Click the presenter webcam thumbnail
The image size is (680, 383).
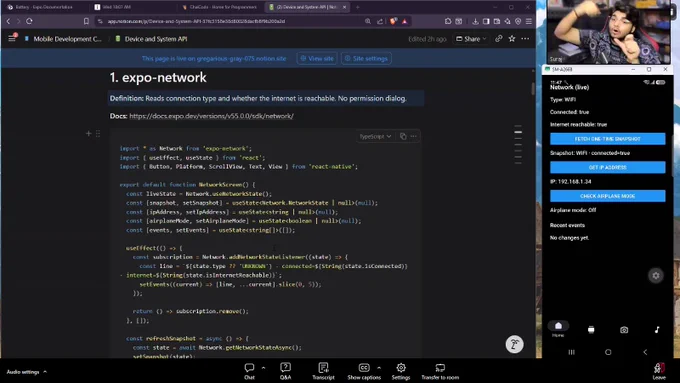click(609, 32)
